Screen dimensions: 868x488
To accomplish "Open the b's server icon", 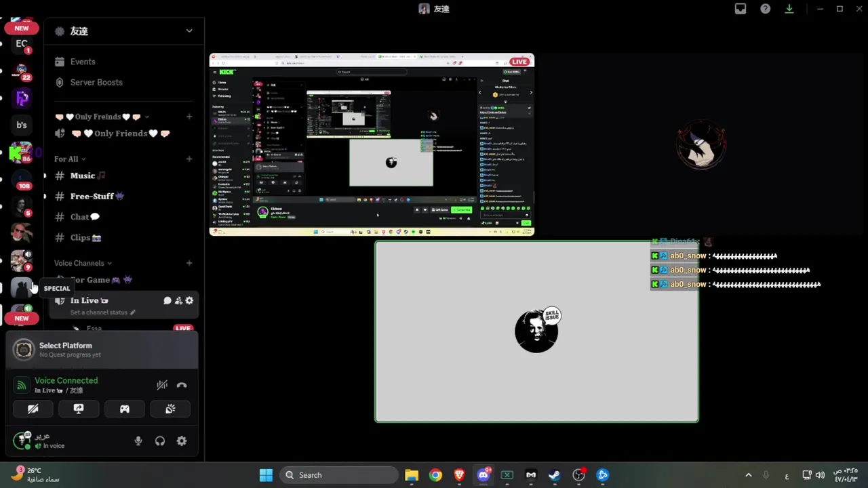I will coord(22,125).
